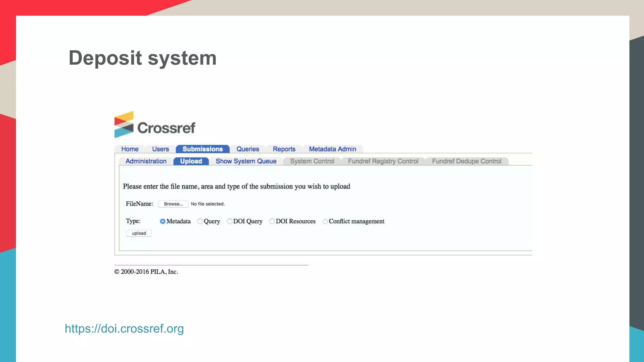644x362 pixels.
Task: Switch to the Administration sub-tab
Action: click(146, 161)
